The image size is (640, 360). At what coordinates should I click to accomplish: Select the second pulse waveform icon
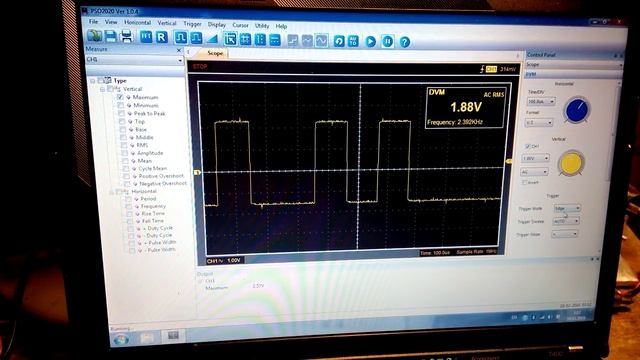[x=196, y=38]
